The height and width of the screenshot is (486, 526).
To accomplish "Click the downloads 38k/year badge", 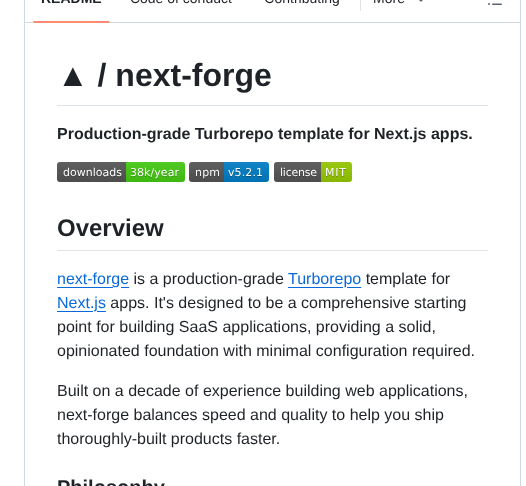I will point(121,172).
